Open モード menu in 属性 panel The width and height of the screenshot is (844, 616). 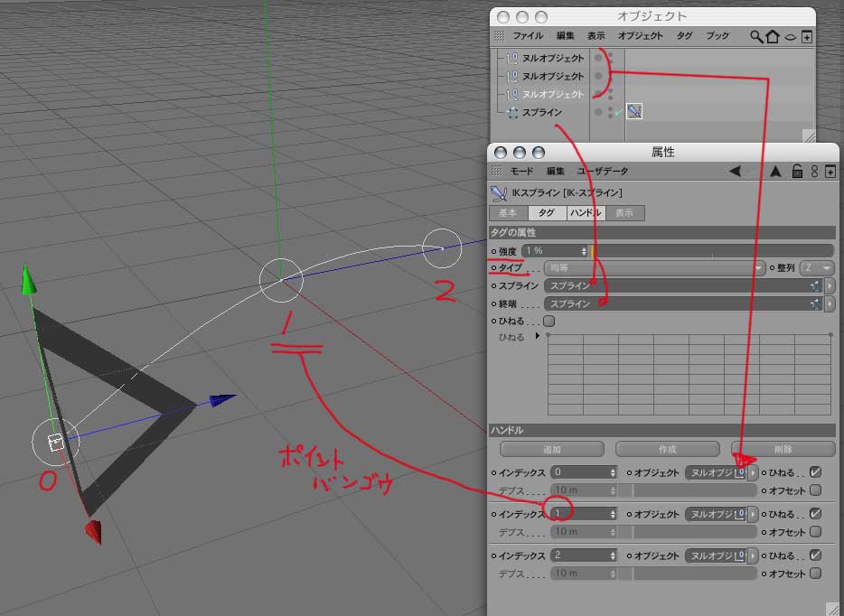(521, 171)
